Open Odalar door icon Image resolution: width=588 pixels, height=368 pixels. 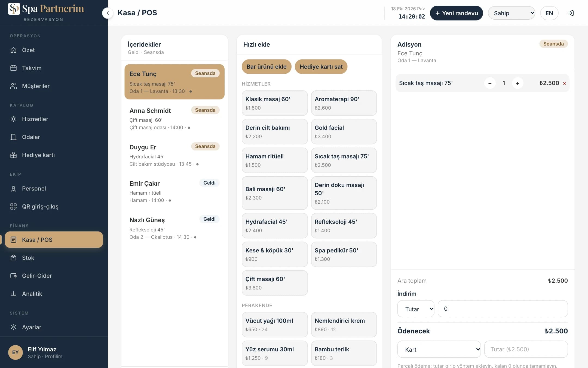13,137
